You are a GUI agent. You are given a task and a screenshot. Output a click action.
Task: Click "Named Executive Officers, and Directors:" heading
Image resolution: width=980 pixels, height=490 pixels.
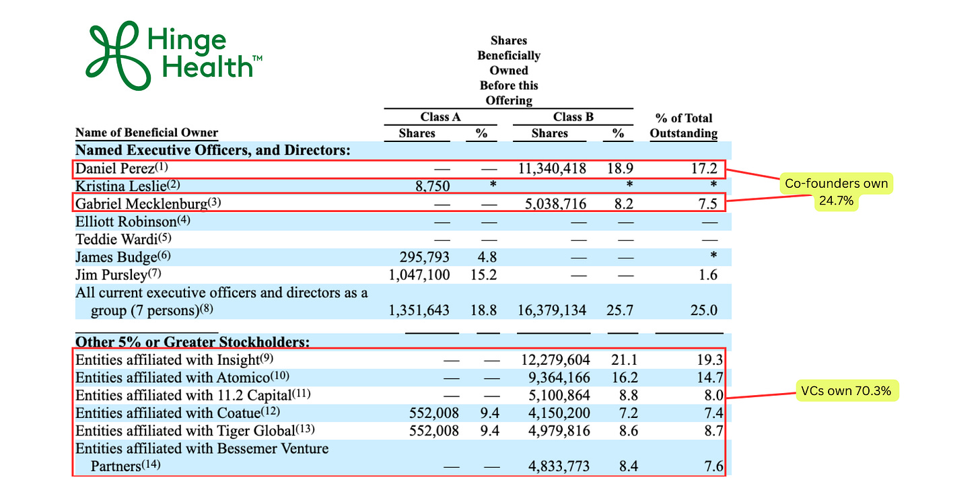213,150
